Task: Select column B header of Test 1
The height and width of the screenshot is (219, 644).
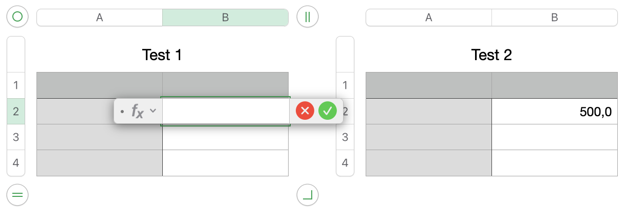Action: tap(225, 17)
